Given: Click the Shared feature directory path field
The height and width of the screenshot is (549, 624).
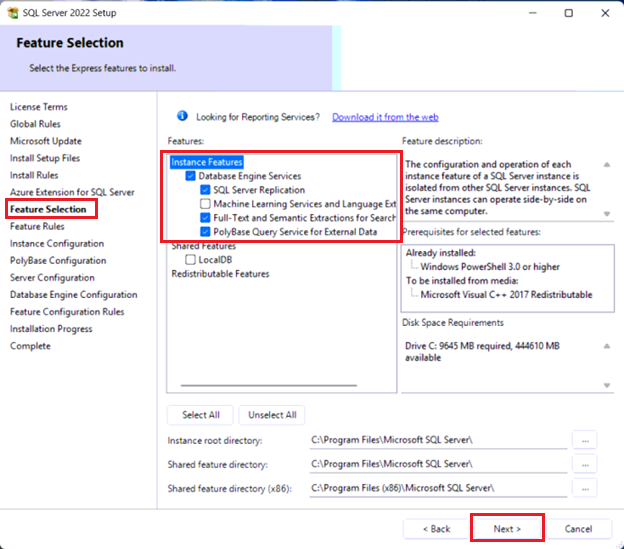Looking at the screenshot, I should 438,464.
